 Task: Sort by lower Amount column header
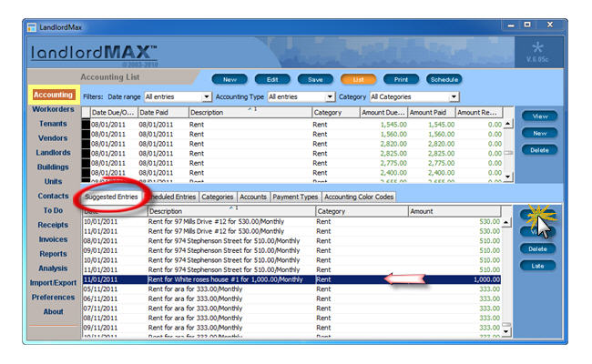tap(454, 211)
